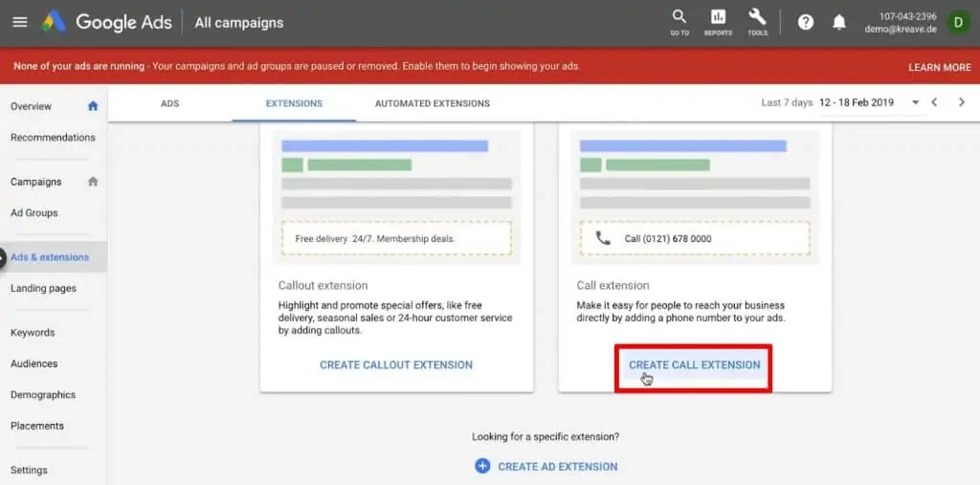Open the notifications bell
The image size is (980, 485).
pos(838,23)
